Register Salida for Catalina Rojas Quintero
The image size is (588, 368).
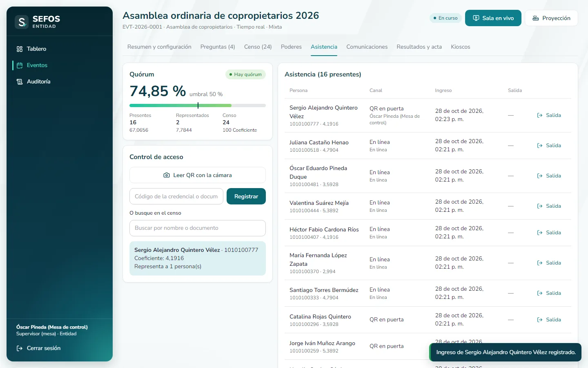549,320
